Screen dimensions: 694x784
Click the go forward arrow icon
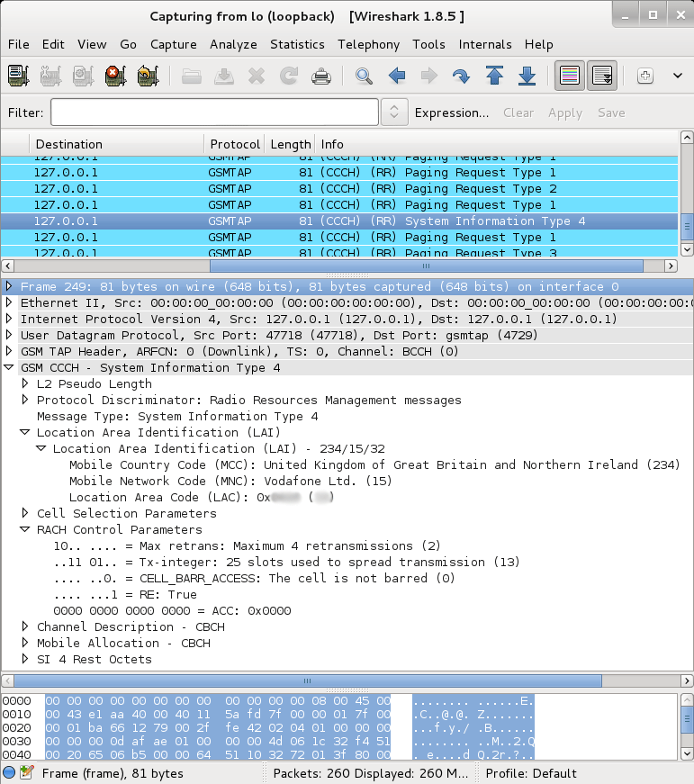(429, 76)
